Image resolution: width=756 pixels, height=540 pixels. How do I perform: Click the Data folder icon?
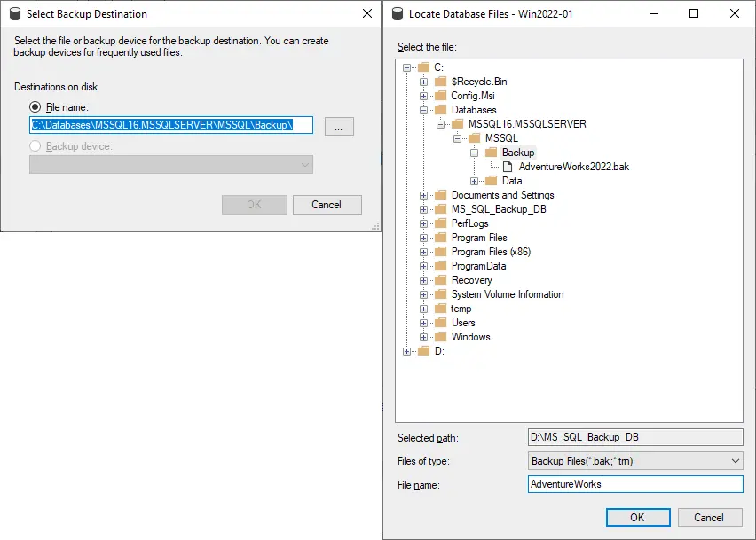tap(492, 181)
